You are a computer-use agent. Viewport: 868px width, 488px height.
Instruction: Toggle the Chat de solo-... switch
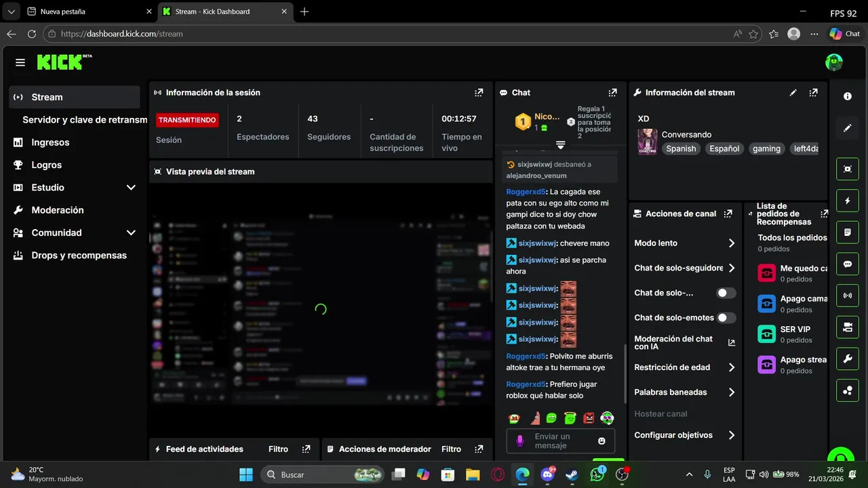[726, 293]
